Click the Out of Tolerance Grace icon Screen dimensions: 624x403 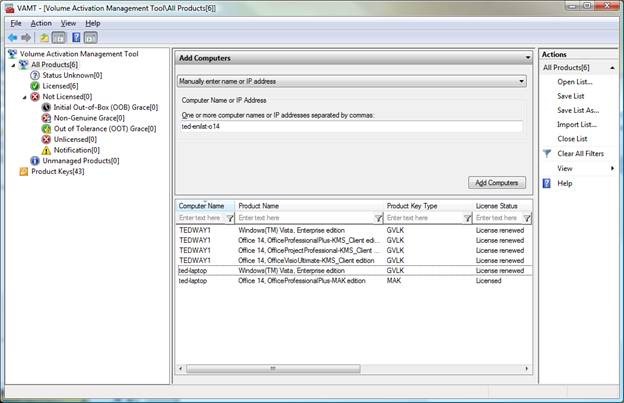point(46,129)
